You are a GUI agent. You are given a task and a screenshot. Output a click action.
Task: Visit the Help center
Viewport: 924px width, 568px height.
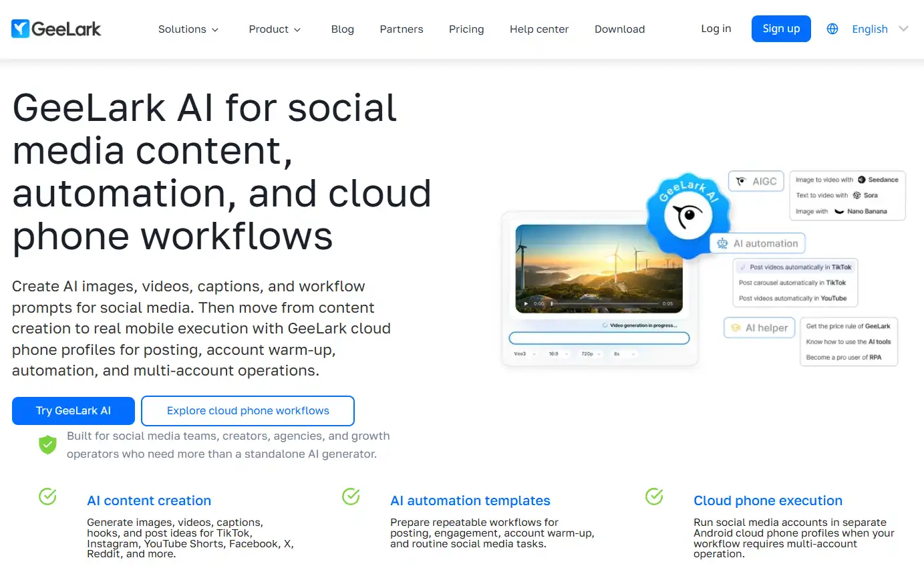[539, 29]
